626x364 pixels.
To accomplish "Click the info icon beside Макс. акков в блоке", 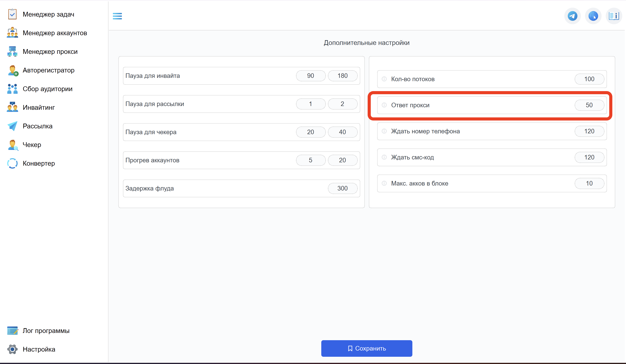I will 384,183.
